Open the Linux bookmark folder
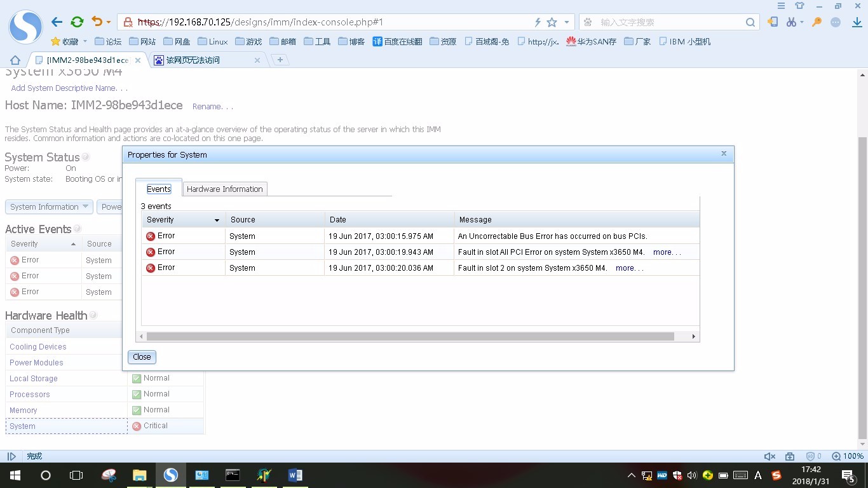The image size is (868, 488). click(x=213, y=41)
